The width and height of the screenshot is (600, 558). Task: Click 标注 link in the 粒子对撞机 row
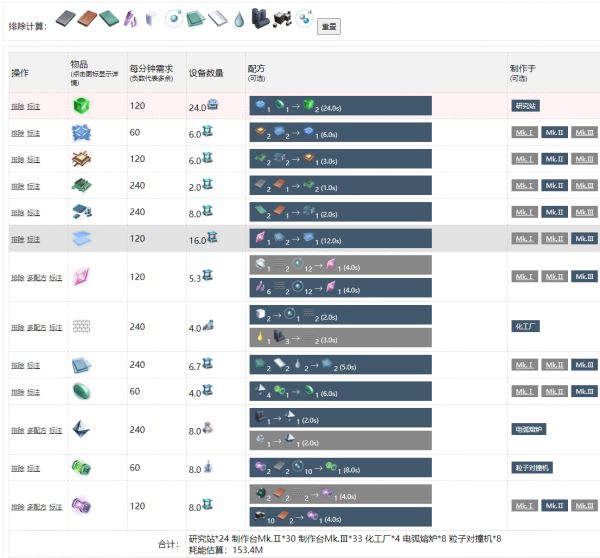[33, 468]
